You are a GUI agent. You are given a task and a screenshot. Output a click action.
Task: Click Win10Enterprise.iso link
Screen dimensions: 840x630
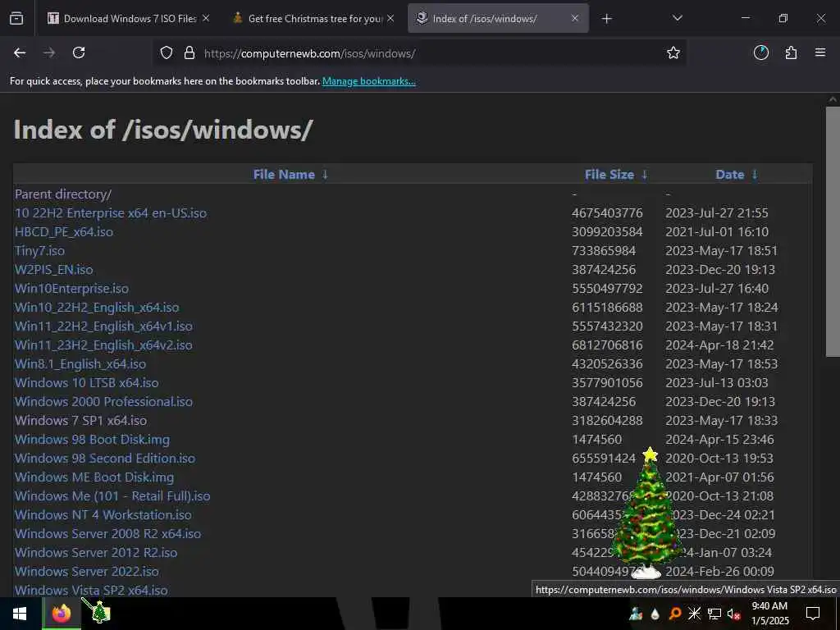click(71, 289)
